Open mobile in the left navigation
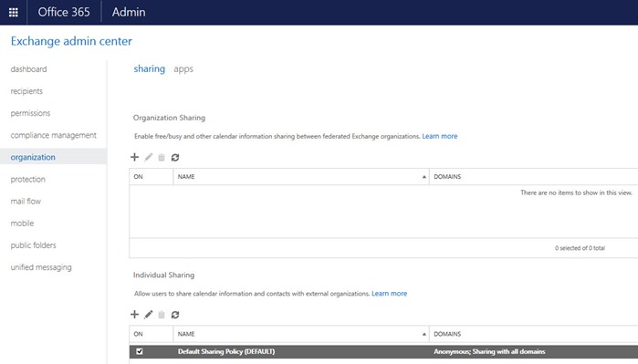638x364 pixels. 23,223
